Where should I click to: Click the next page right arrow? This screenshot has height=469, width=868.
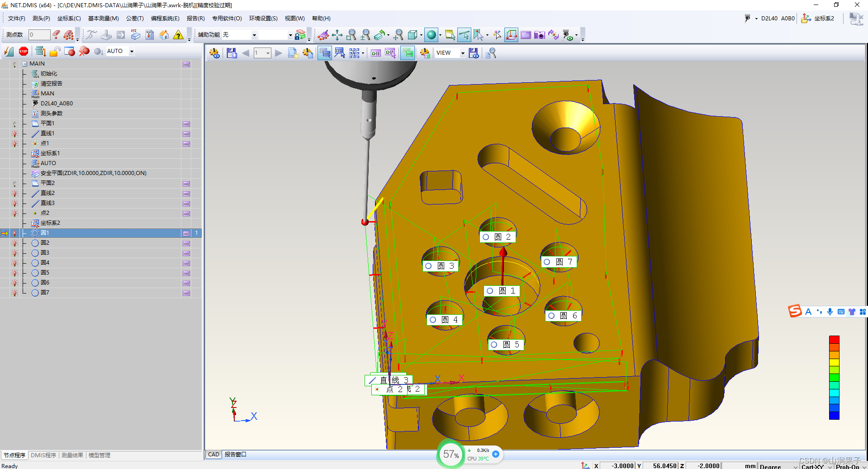click(x=279, y=53)
